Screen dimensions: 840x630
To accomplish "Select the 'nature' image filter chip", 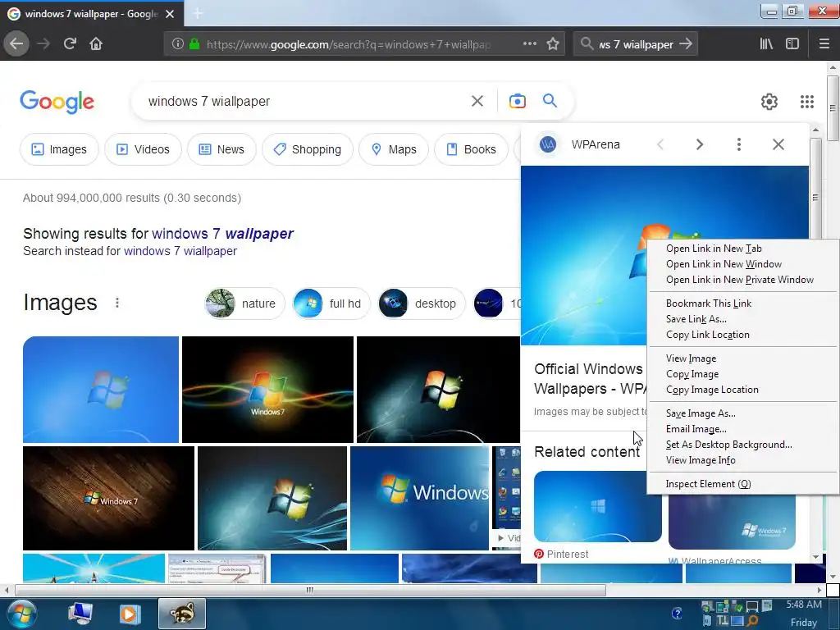I will [244, 304].
